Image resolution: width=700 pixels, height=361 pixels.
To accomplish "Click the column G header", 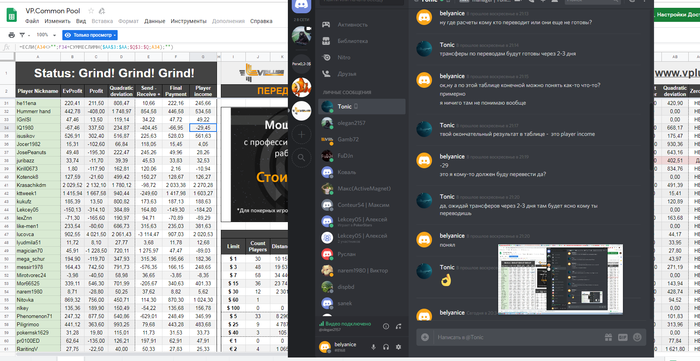I will point(203,57).
